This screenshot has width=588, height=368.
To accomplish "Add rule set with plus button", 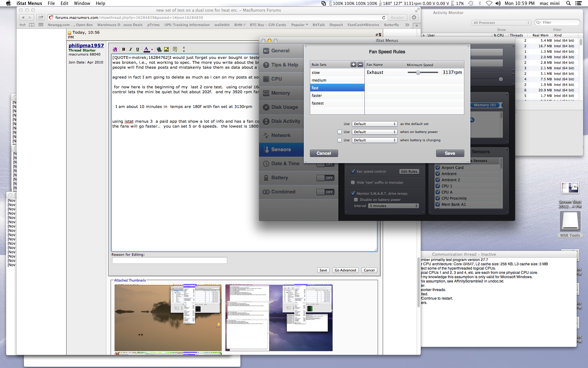I will (x=353, y=64).
